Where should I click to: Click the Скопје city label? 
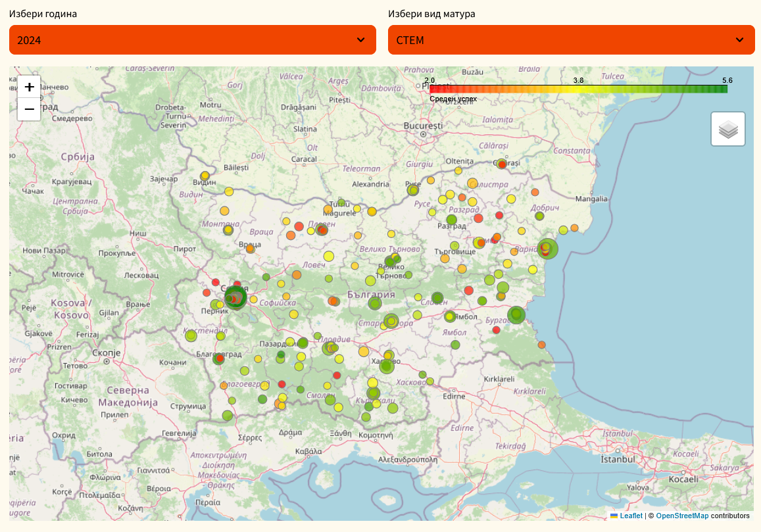click(107, 353)
